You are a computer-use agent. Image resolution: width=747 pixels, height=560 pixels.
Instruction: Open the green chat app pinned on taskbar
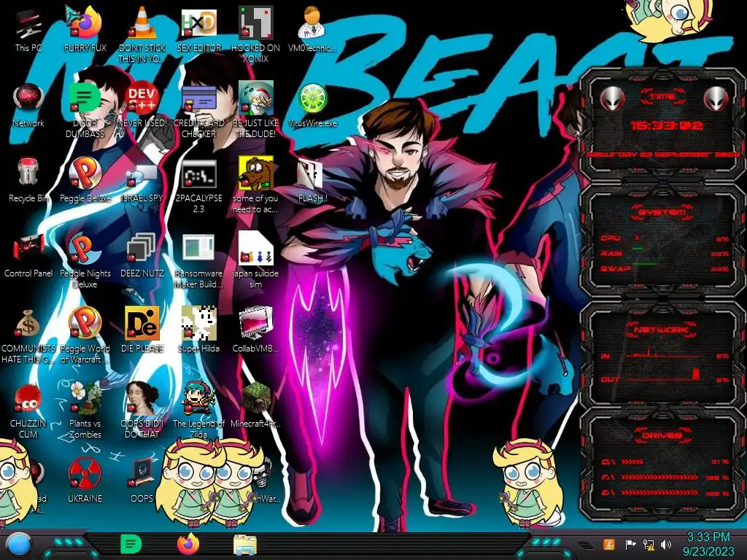(131, 545)
